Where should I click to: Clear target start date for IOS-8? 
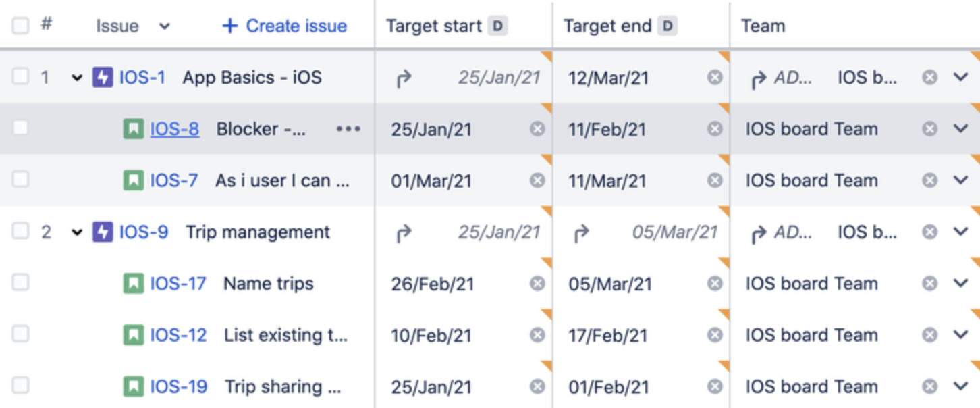coord(537,129)
